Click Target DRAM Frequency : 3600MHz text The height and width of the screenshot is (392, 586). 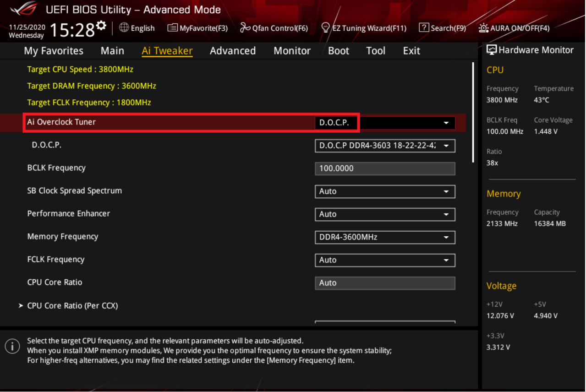[x=92, y=86]
